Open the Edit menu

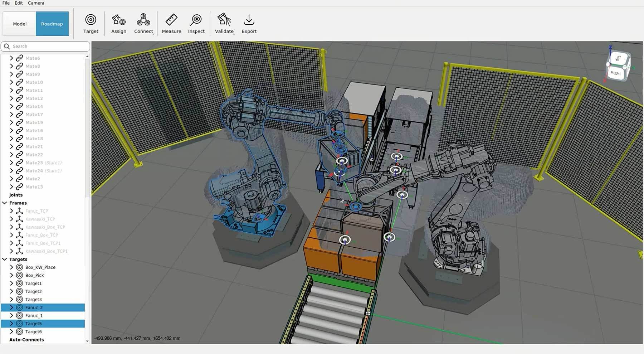[x=19, y=3]
